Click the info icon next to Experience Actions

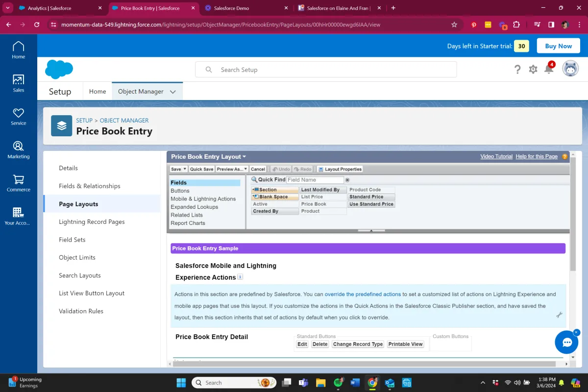240,277
